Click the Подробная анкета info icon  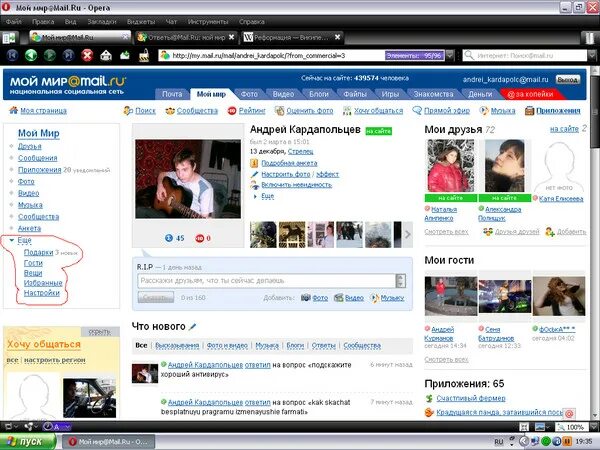[254, 163]
